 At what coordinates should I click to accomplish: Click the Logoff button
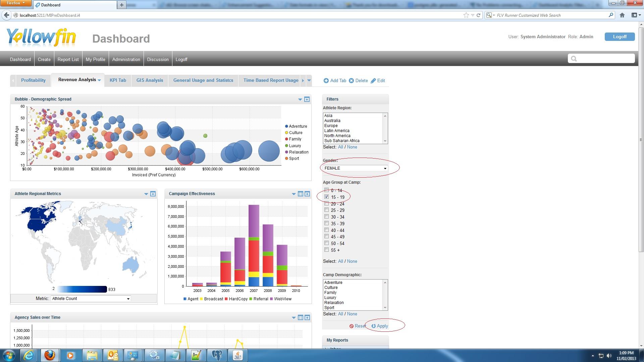point(619,37)
